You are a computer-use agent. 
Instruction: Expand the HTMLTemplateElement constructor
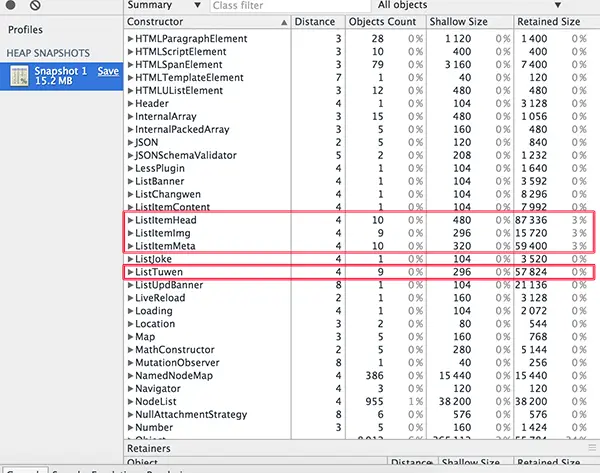pyautogui.click(x=130, y=78)
